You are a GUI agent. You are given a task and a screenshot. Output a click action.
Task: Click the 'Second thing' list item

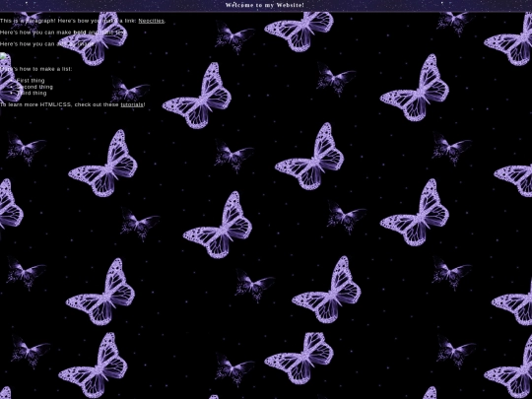[x=34, y=87]
